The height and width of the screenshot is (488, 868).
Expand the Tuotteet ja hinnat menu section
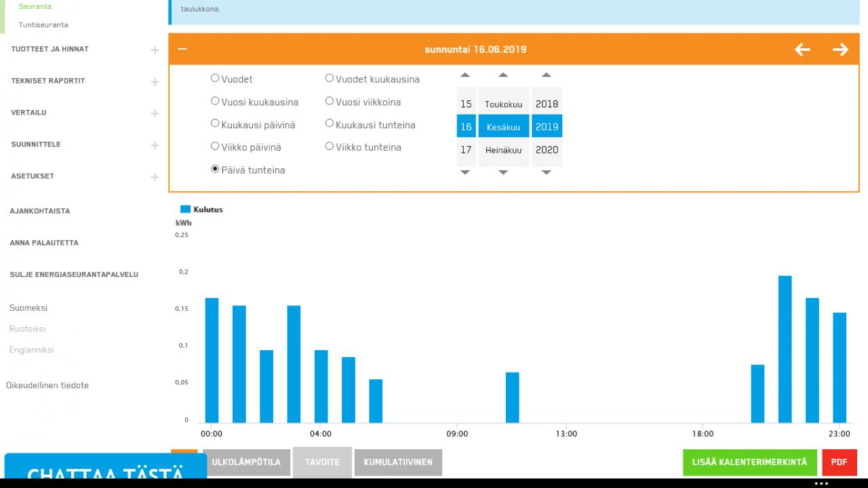pos(155,50)
